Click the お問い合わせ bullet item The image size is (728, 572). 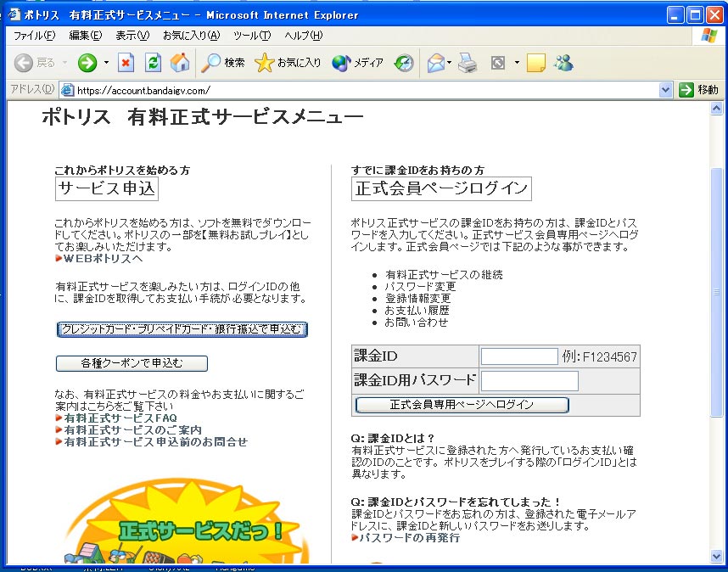click(417, 322)
